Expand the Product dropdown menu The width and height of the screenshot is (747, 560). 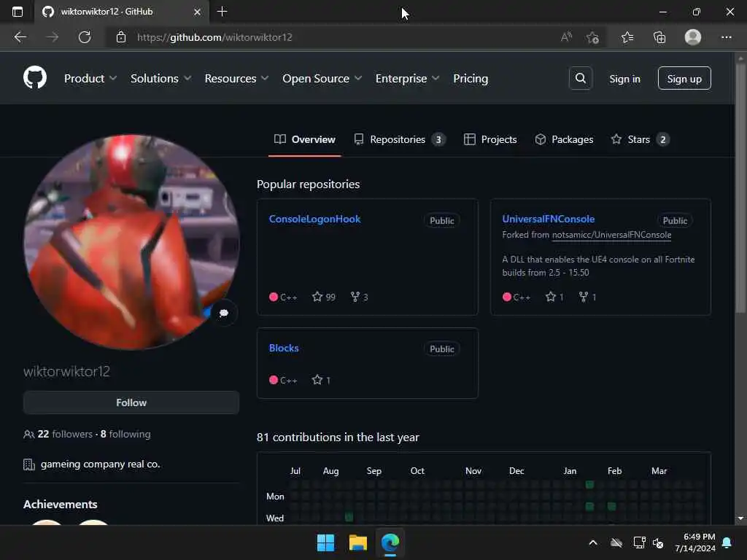pyautogui.click(x=90, y=78)
